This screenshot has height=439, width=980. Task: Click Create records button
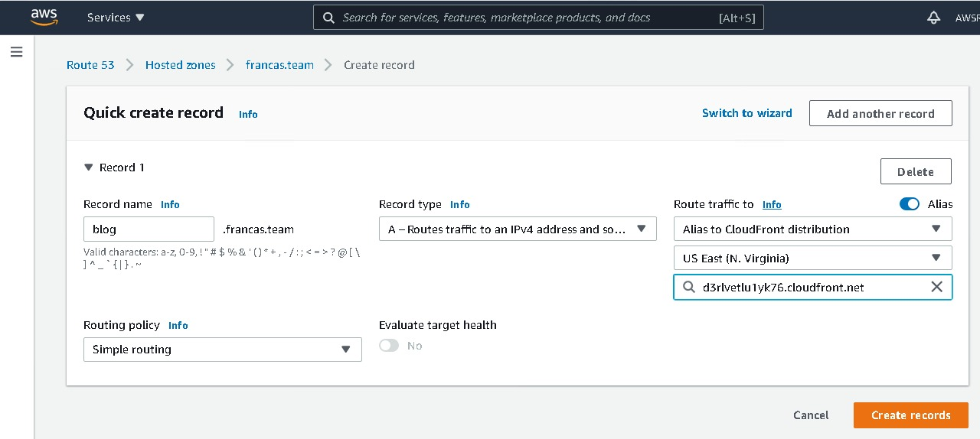(911, 415)
